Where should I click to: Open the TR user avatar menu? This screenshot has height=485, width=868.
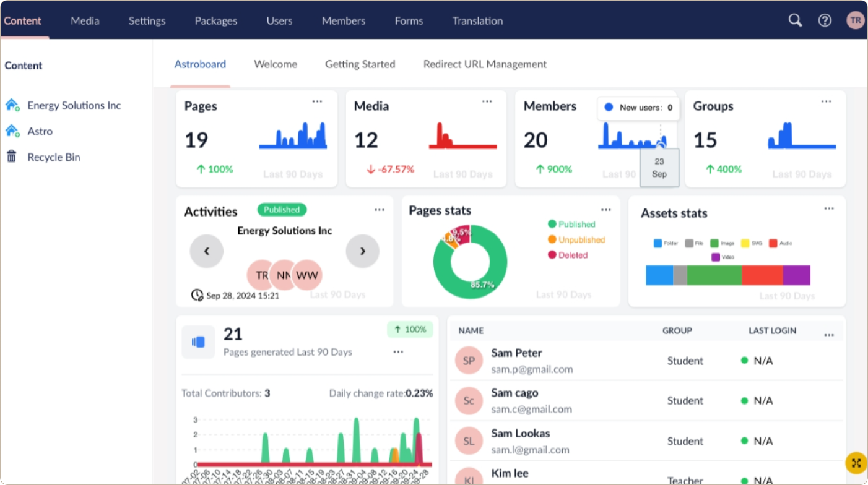855,20
